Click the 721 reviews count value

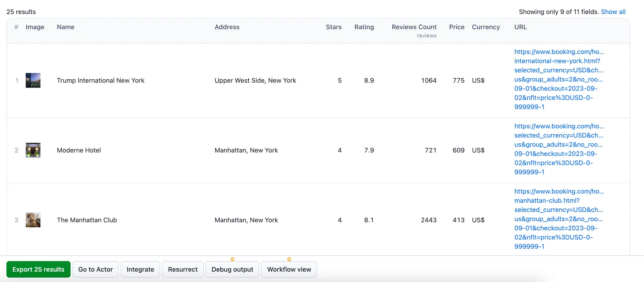(x=430, y=150)
